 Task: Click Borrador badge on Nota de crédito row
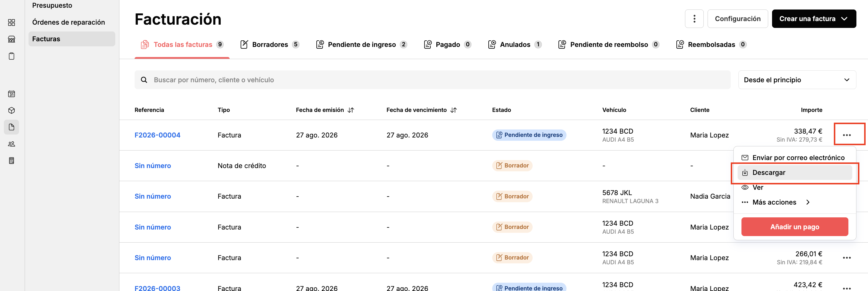coord(512,166)
